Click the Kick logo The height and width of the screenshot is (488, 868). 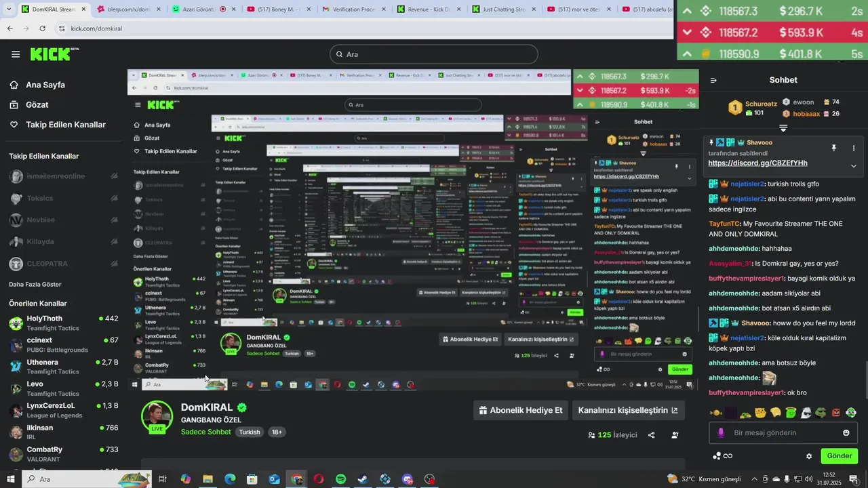54,54
